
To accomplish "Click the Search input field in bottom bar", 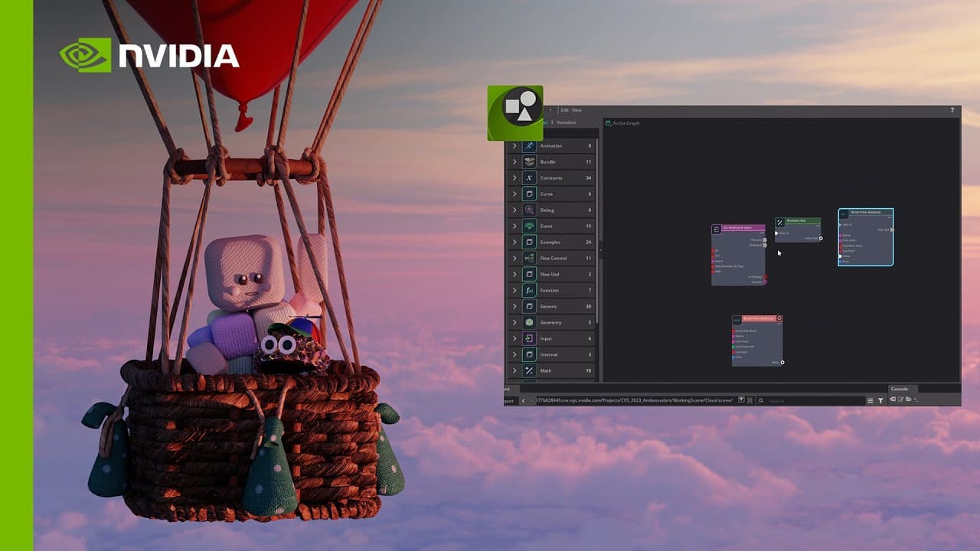I will (812, 400).
